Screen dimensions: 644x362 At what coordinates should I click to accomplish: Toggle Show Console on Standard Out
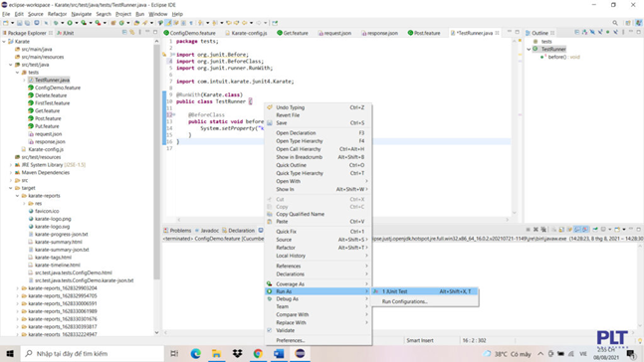(577, 230)
